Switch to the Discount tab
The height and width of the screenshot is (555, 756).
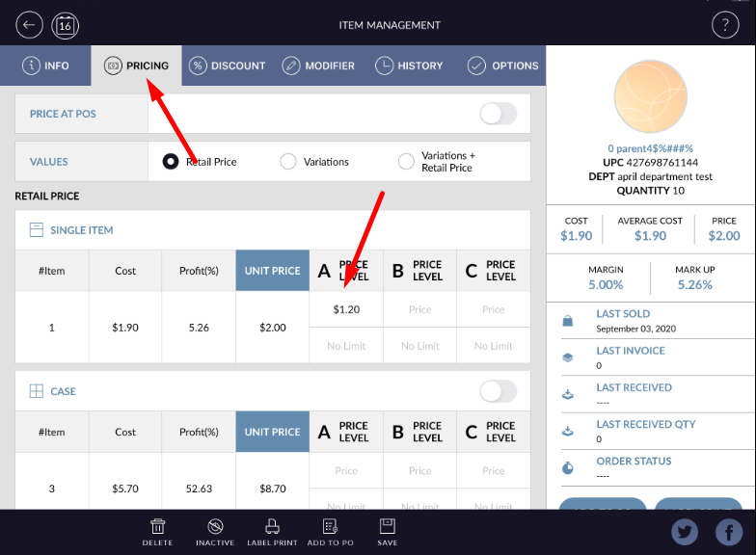(227, 66)
